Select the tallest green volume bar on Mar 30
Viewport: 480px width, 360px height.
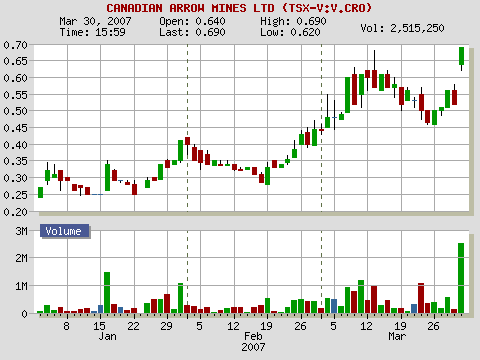pos(461,278)
